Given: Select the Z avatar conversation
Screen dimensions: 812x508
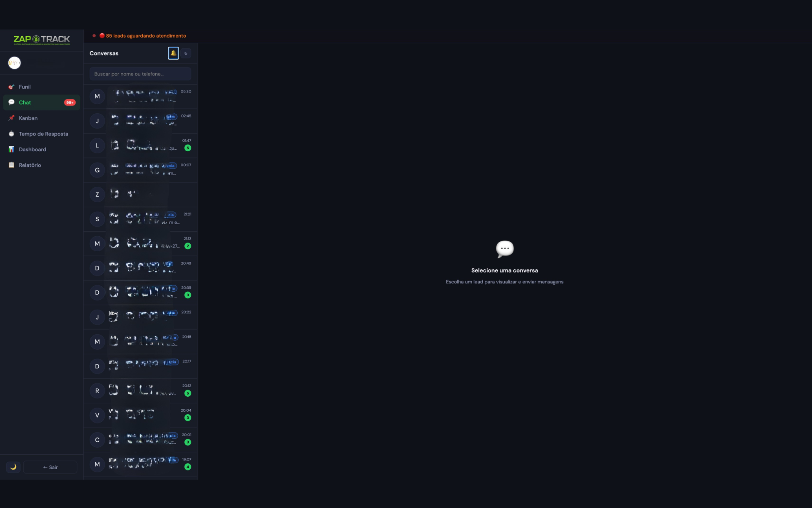Looking at the screenshot, I should [140, 195].
